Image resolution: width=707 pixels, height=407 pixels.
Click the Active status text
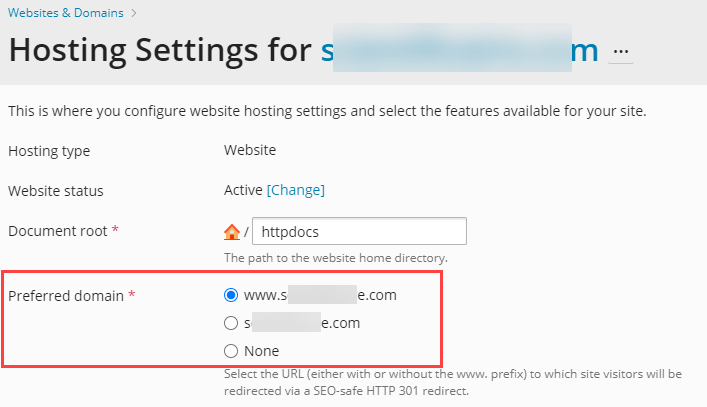pos(243,190)
